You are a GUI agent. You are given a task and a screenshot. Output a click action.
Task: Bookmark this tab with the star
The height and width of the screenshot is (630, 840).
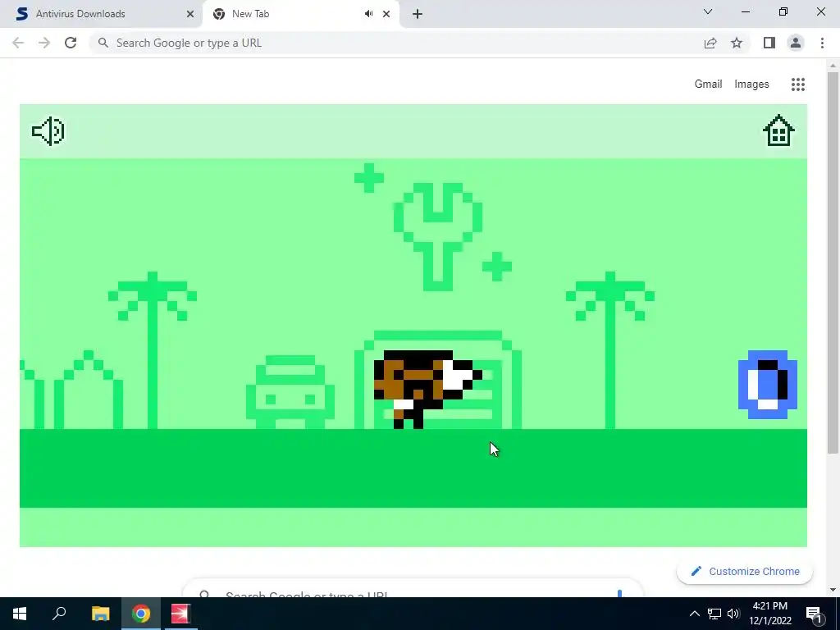tap(737, 43)
